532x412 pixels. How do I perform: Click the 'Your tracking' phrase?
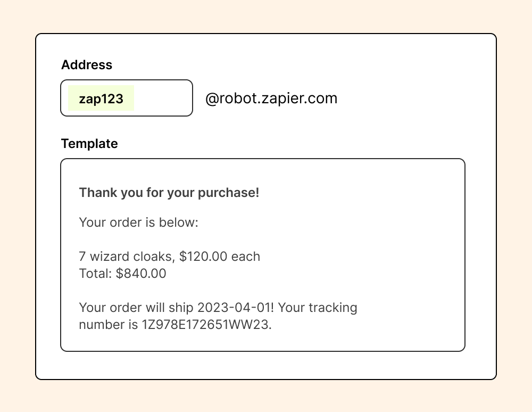318,308
